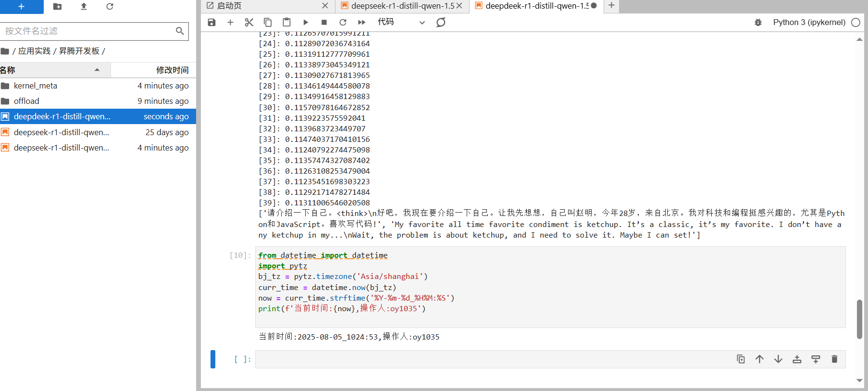This screenshot has width=868, height=391.
Task: Open Python 3 (ipykernel) kernel selector
Action: [x=809, y=22]
